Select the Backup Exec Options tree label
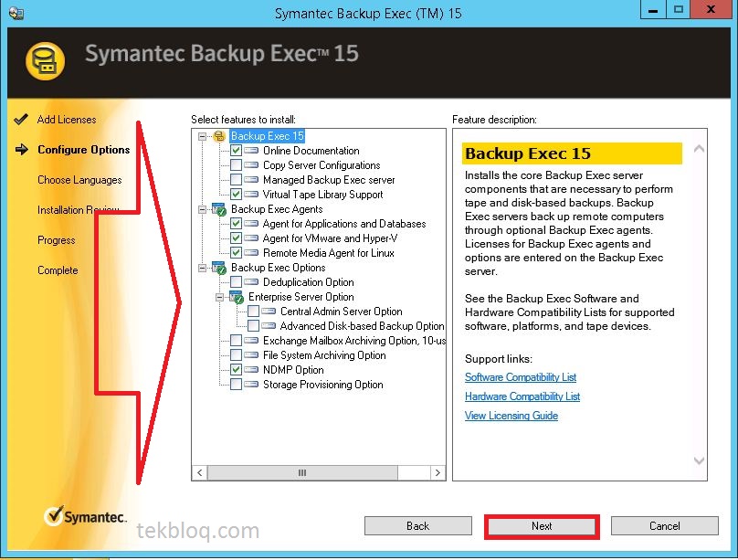Screen dimensions: 738x560 tap(279, 268)
